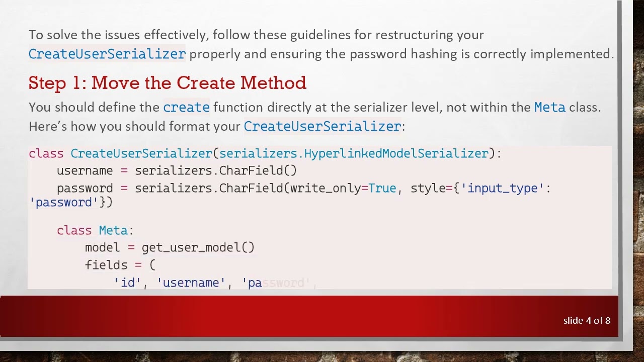Click the phrase 'You should define the'
The height and width of the screenshot is (362, 644).
[94, 107]
